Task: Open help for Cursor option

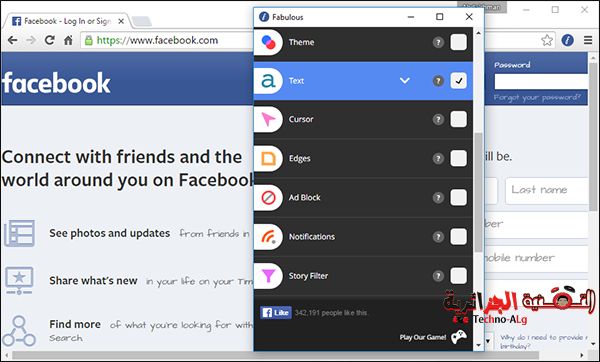Action: (x=438, y=119)
